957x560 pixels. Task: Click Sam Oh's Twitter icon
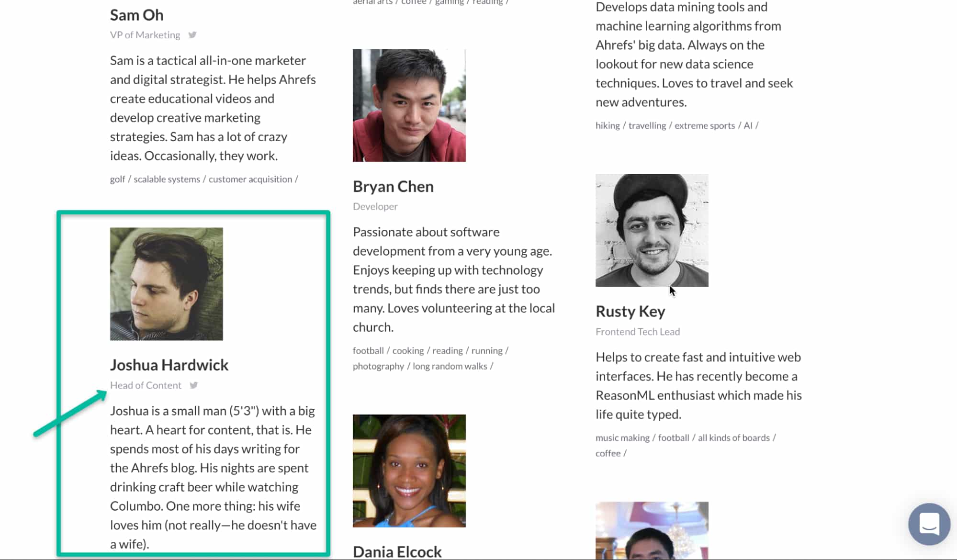(x=192, y=34)
